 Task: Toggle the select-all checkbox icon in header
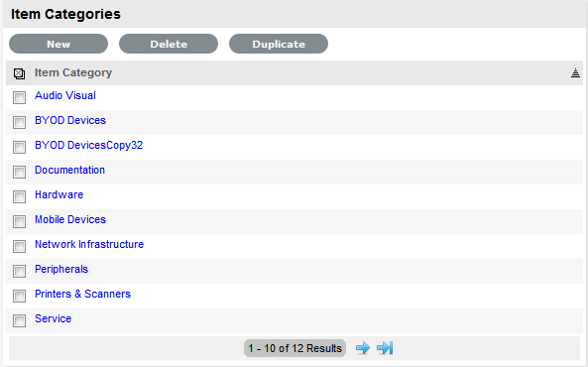click(x=19, y=73)
